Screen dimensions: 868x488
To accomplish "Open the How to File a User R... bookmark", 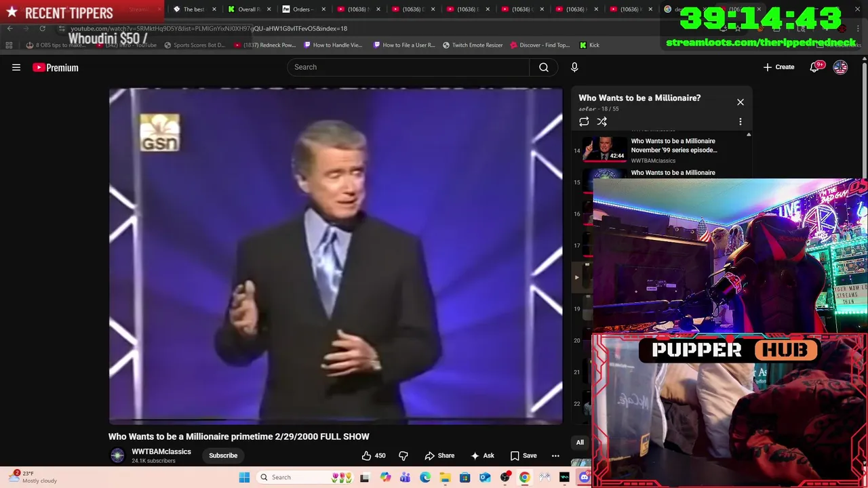I will pos(404,45).
